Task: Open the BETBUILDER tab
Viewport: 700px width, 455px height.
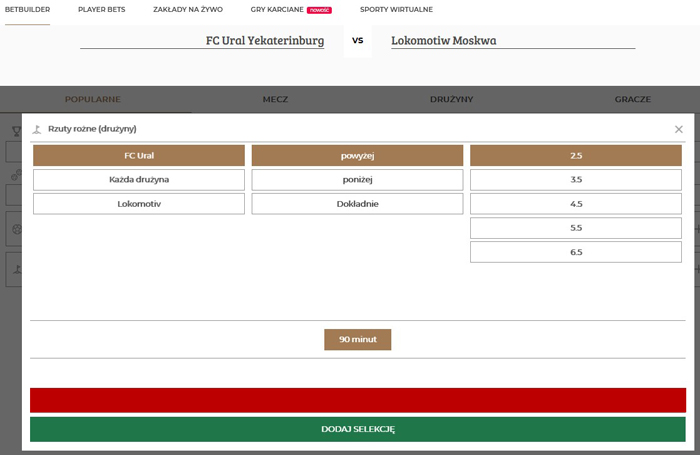Action: pyautogui.click(x=27, y=9)
